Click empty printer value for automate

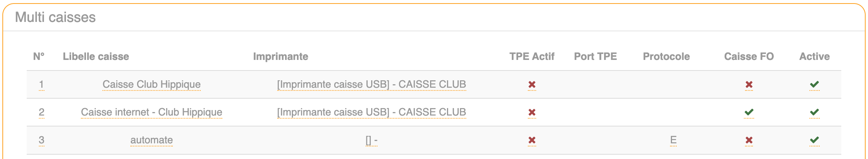point(371,140)
